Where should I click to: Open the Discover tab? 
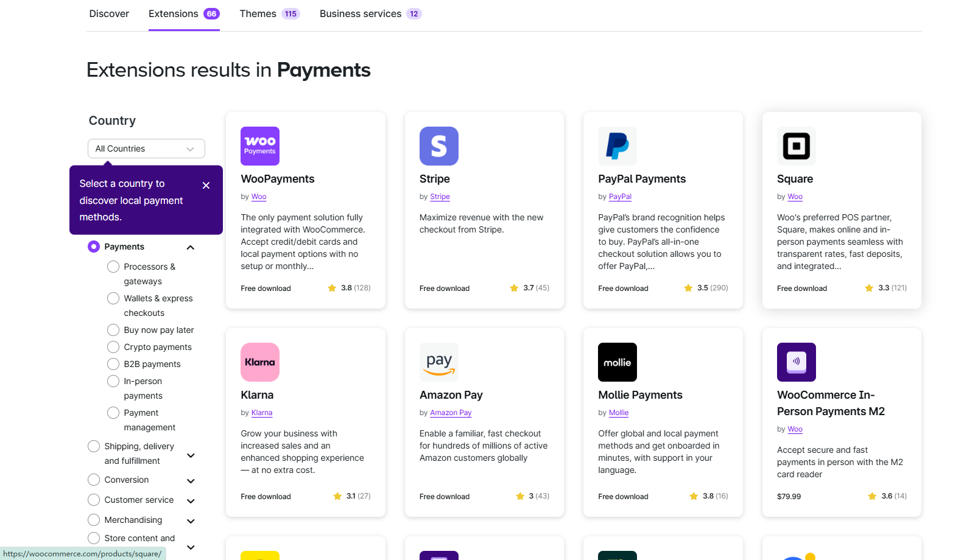tap(109, 13)
